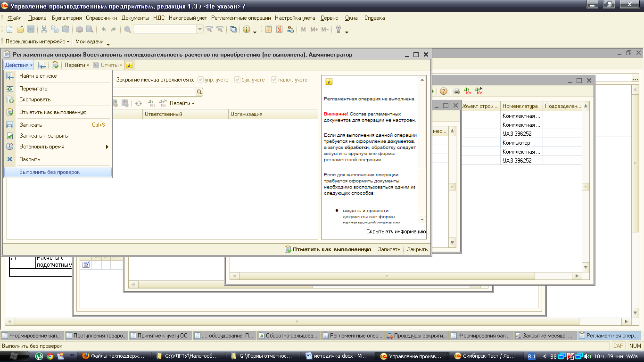Open the Бухгалтерия menu in the menu bar

pos(66,18)
